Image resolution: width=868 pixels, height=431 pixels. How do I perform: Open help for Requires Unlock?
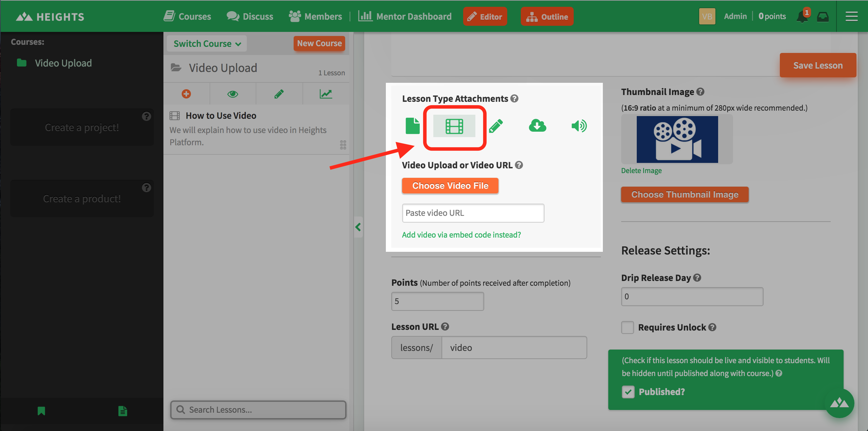pyautogui.click(x=712, y=327)
